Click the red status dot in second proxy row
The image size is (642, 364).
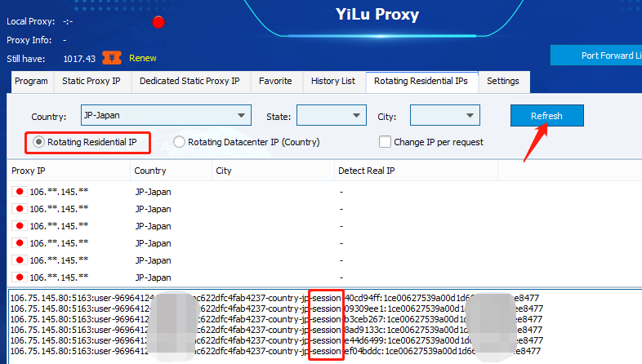pos(20,209)
